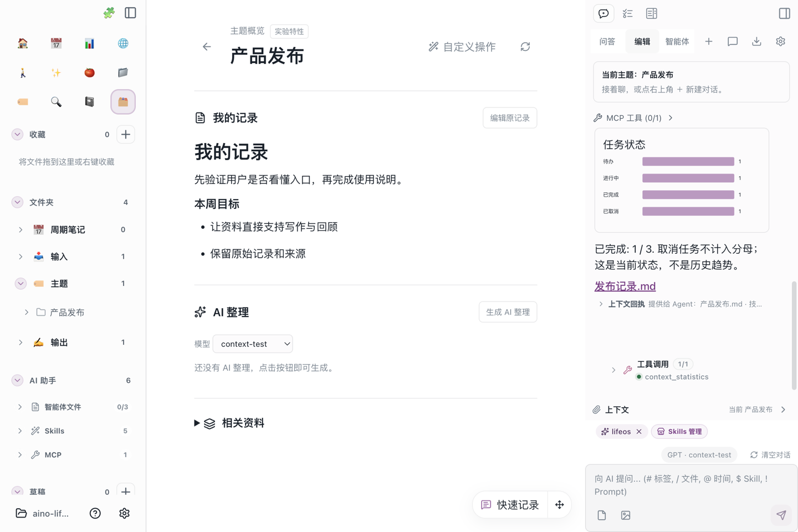Click the tomato timer icon
Viewport: 798px width, 532px height.
coord(89,73)
